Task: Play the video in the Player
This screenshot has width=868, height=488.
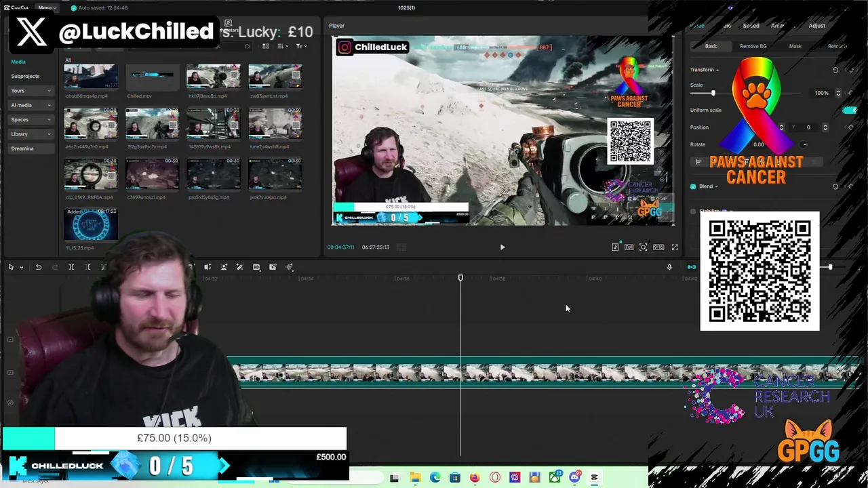Action: [x=502, y=247]
